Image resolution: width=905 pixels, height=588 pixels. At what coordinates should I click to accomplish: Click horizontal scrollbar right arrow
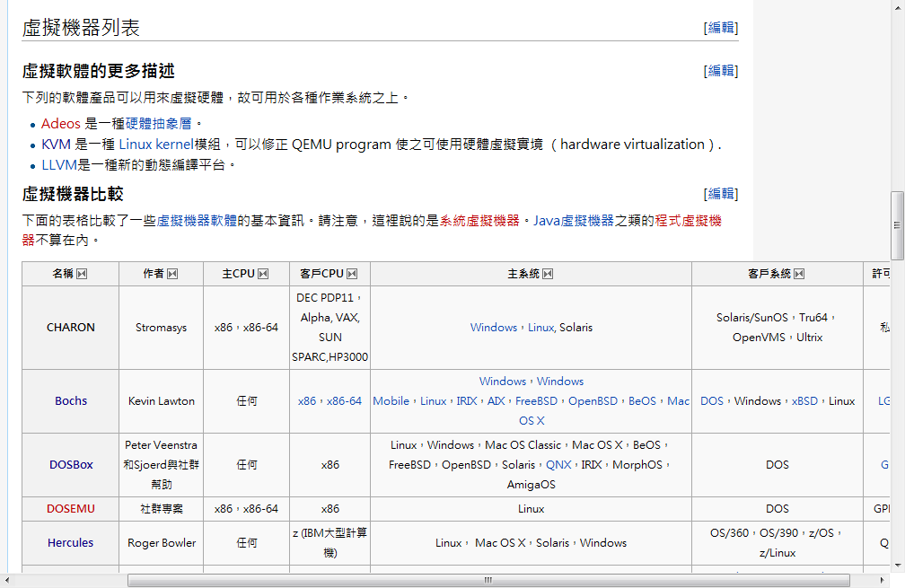(881, 580)
